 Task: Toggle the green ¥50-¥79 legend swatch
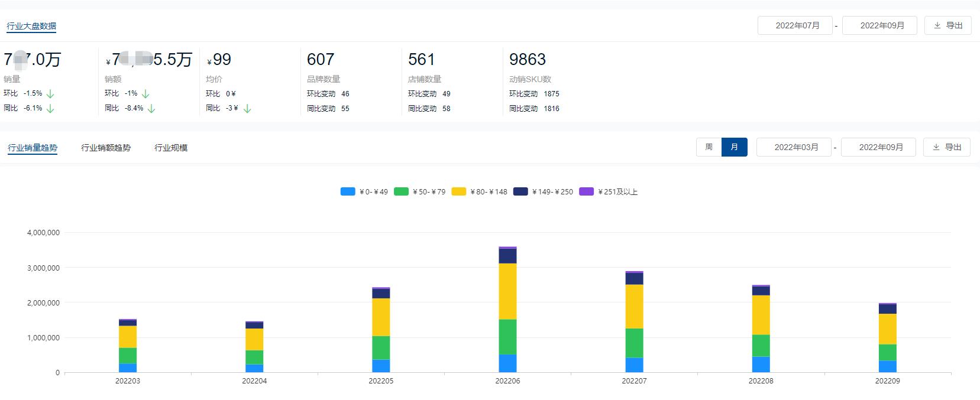pyautogui.click(x=402, y=191)
